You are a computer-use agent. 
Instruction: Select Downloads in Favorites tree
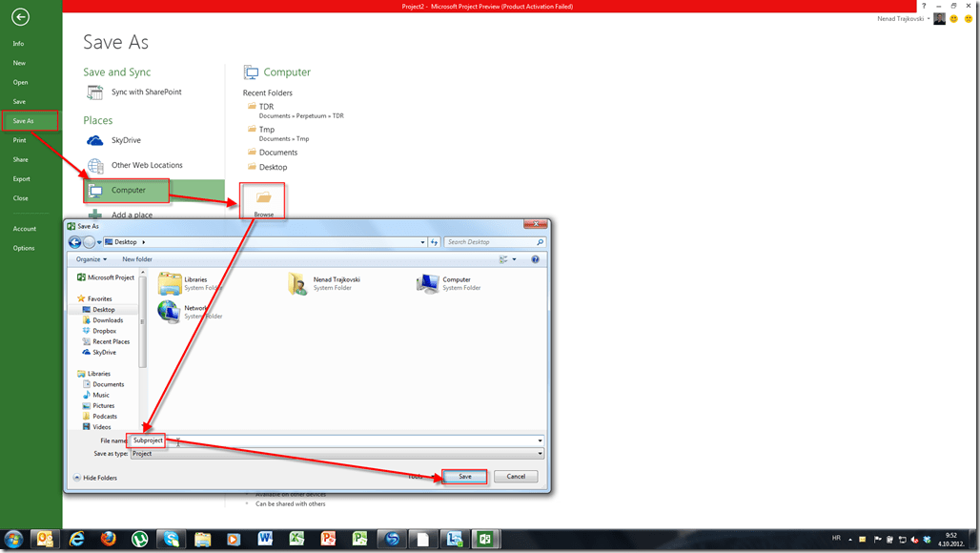click(x=108, y=320)
